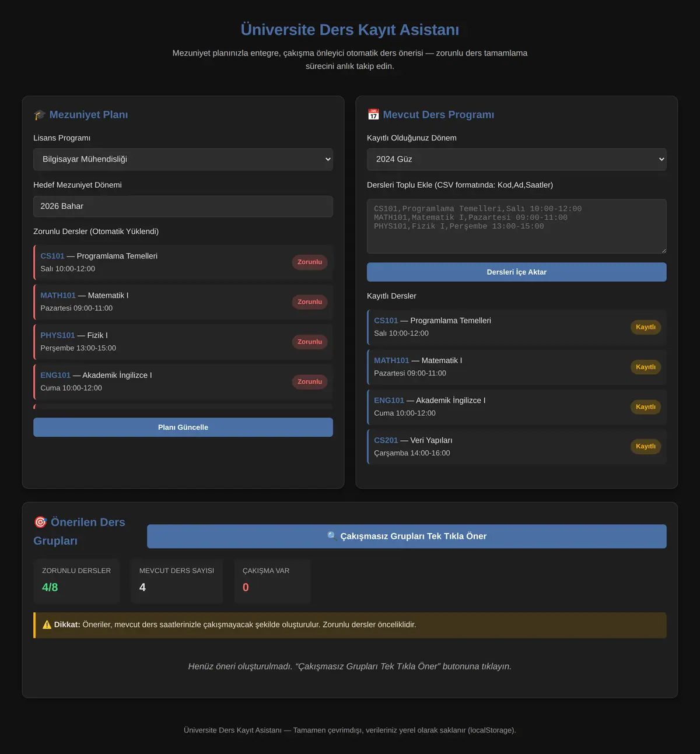Click the Dersleri İçe Aktar button

(x=517, y=272)
